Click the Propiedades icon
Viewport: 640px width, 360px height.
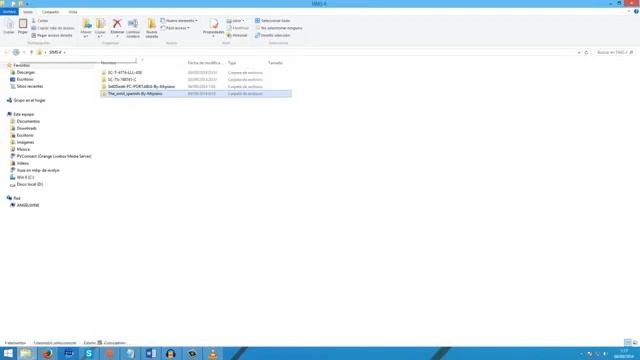[x=213, y=24]
